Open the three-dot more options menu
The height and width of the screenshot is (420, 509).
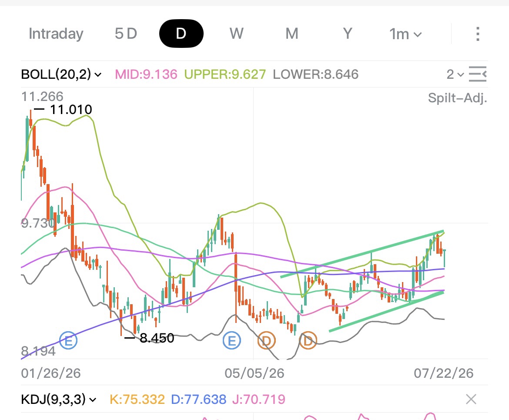coord(478,34)
